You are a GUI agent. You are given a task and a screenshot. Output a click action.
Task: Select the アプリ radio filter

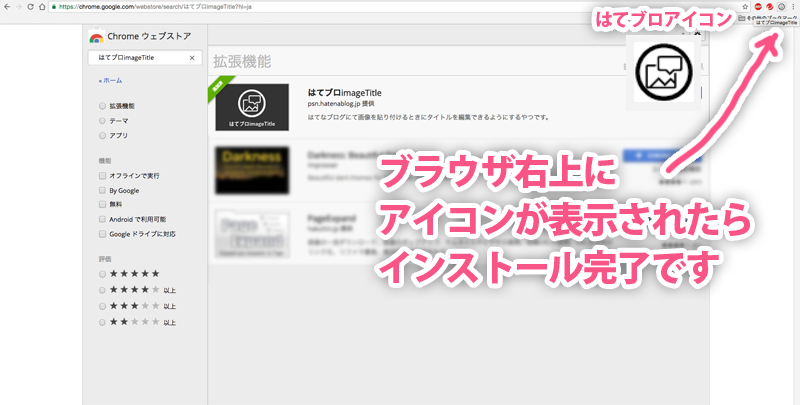click(x=102, y=136)
